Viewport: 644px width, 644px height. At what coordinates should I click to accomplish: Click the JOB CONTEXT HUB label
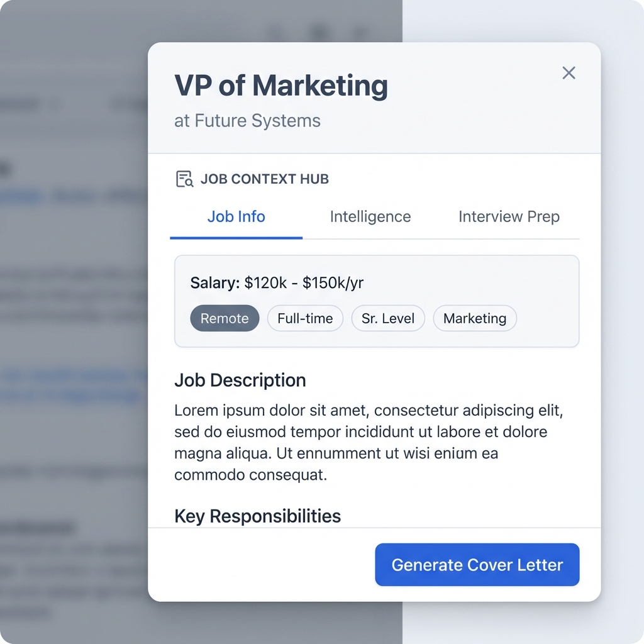click(x=264, y=179)
